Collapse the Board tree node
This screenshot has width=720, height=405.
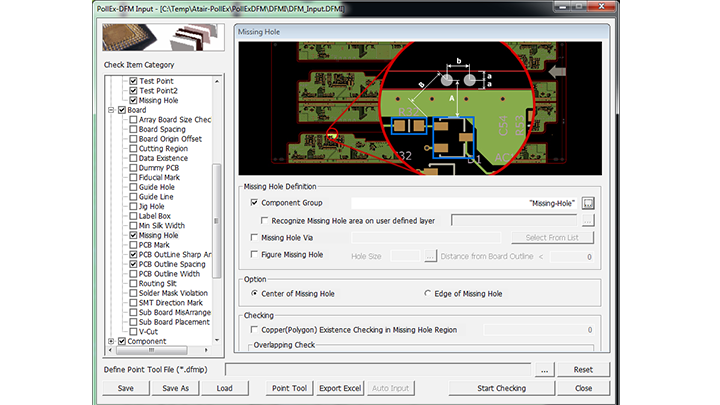111,110
